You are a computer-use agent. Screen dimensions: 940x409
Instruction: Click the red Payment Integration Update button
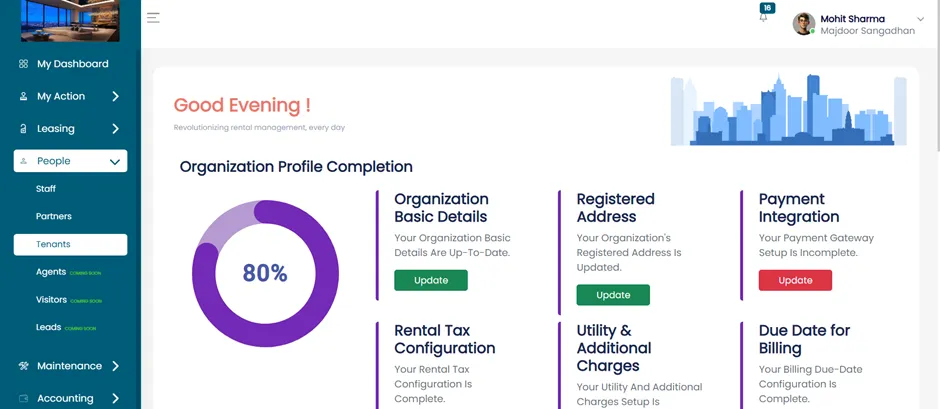coord(795,280)
